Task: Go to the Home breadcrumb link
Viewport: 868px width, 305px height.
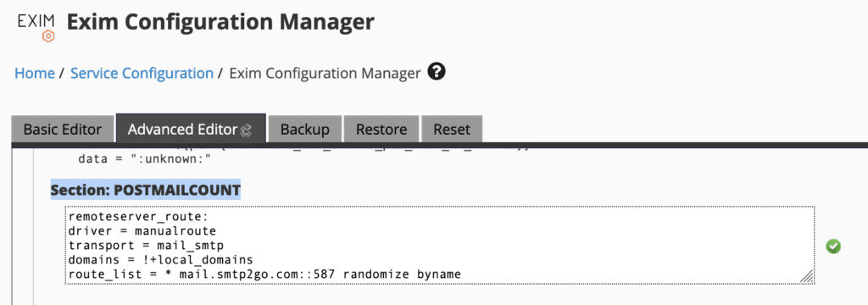Action: pyautogui.click(x=34, y=73)
